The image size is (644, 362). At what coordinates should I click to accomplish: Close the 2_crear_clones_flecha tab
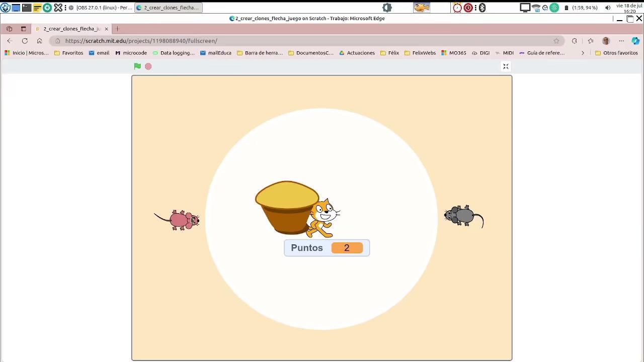[x=106, y=29]
